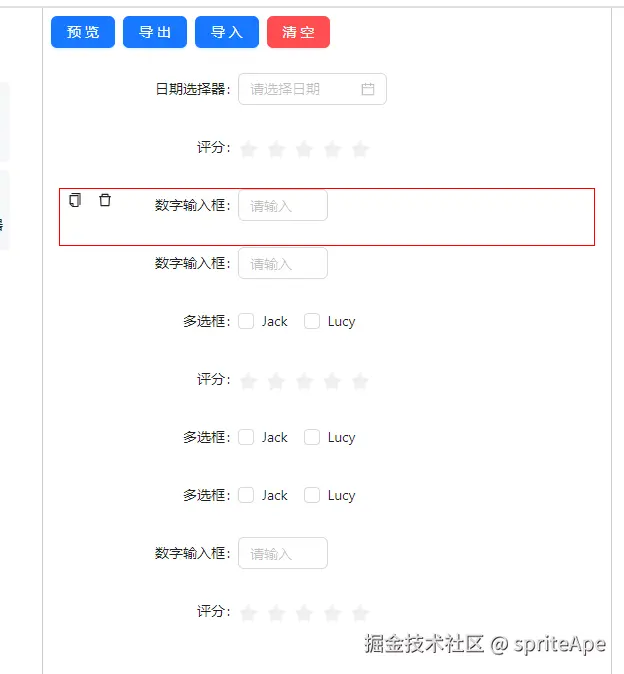Viewport: 624px width, 674px height.
Task: Select first star in top rating
Action: pos(248,149)
